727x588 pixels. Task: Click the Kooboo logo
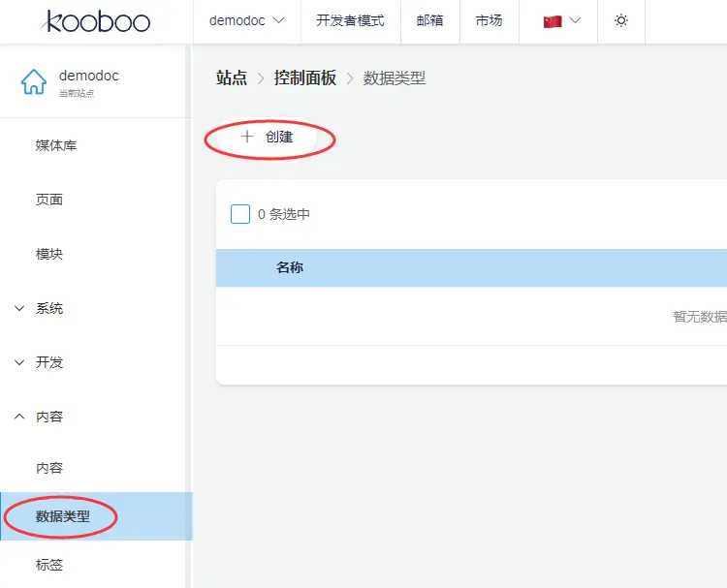(x=97, y=21)
